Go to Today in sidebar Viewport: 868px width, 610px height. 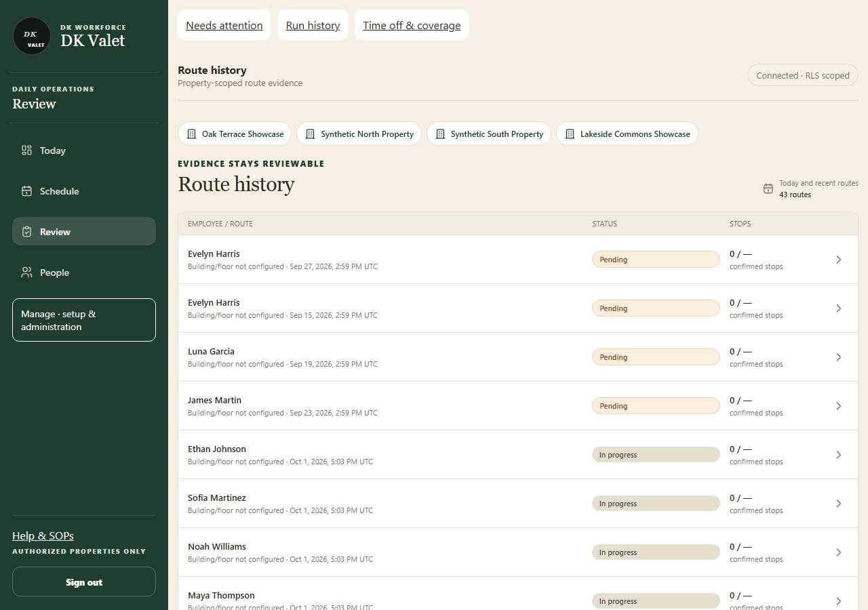[84, 150]
